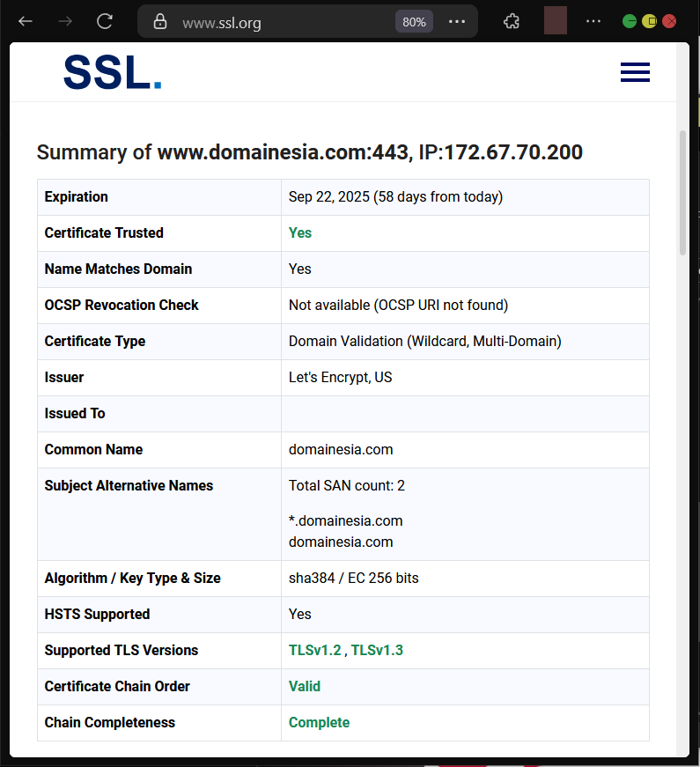Click the TLSv1.2 value
This screenshot has width=700, height=767.
coord(315,651)
